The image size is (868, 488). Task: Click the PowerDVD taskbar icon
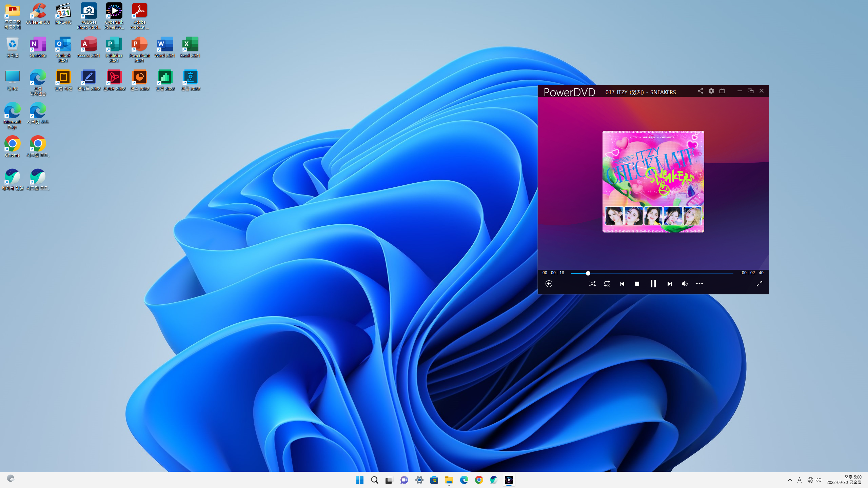point(509,480)
